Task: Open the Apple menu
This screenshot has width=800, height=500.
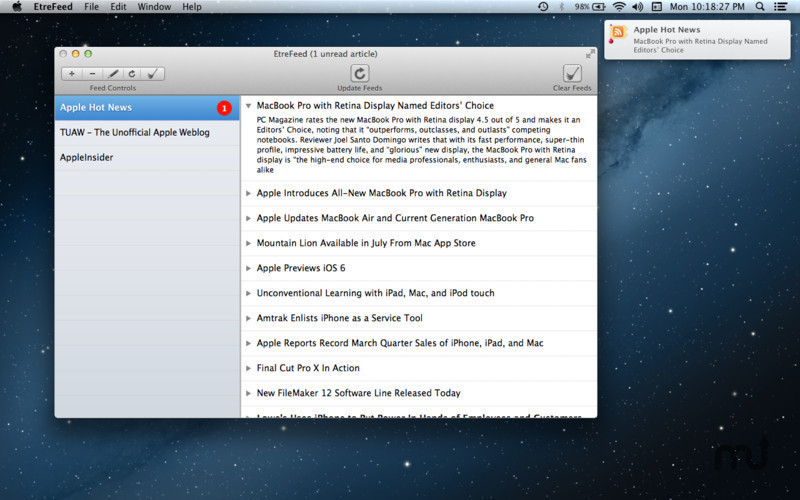Action: click(17, 7)
